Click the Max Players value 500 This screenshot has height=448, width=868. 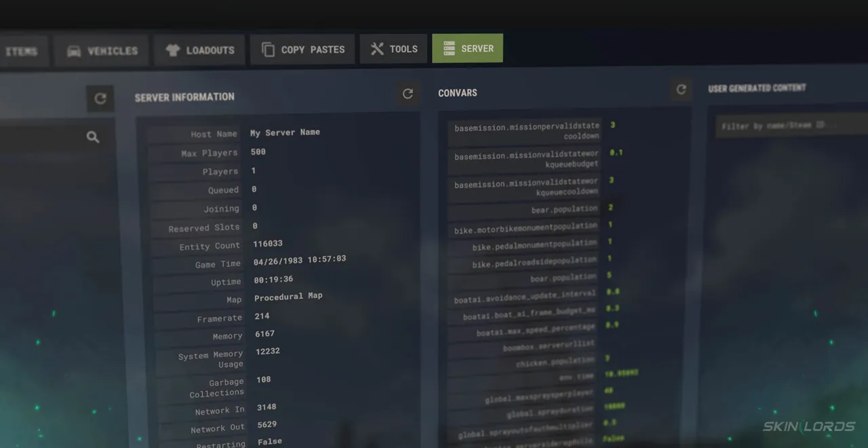point(258,152)
